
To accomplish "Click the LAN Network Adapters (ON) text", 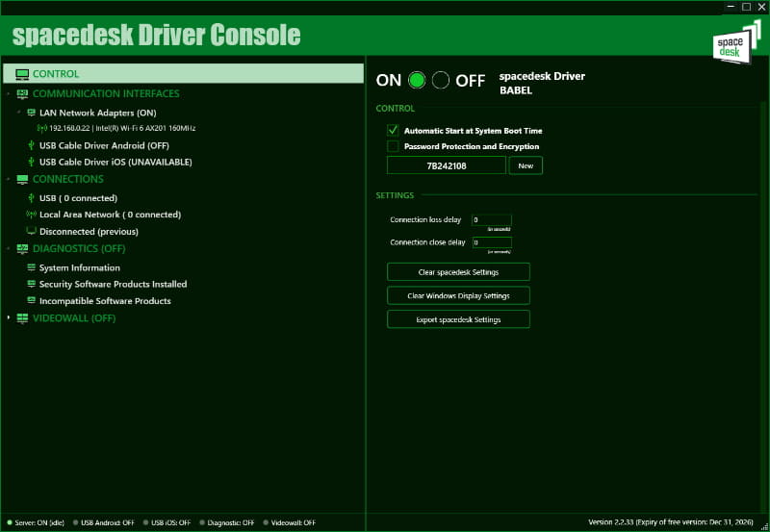I will point(98,113).
